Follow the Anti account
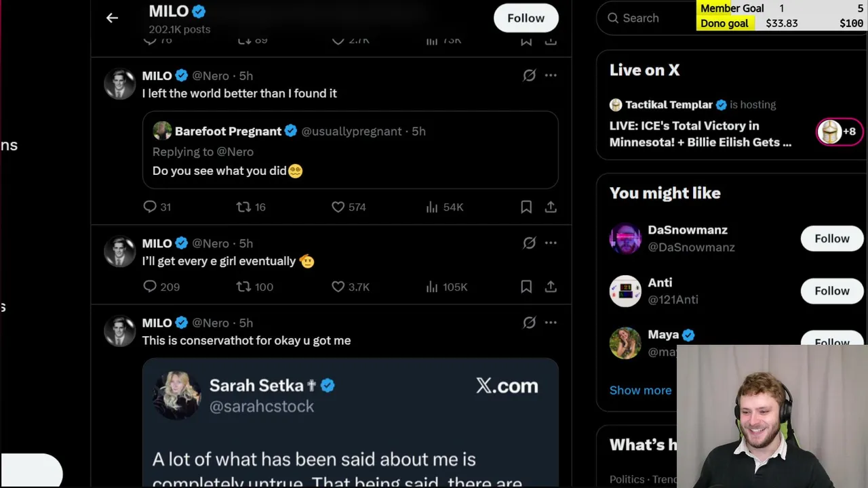The width and height of the screenshot is (868, 488). [831, 291]
